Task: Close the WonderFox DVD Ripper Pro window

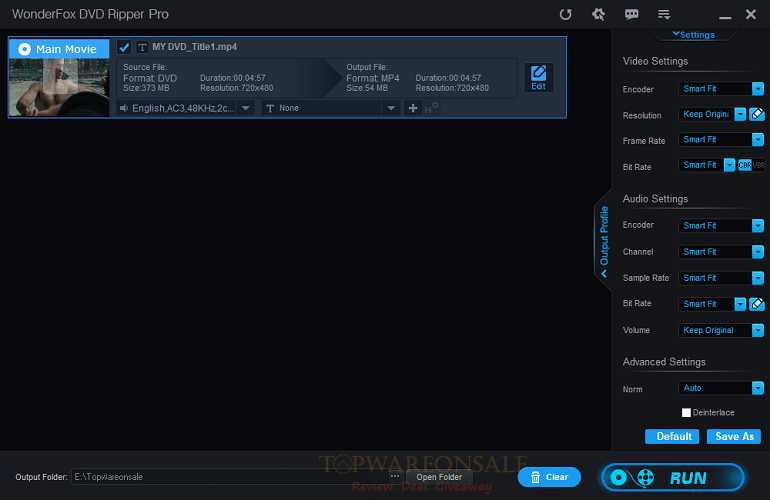Action: (x=750, y=14)
